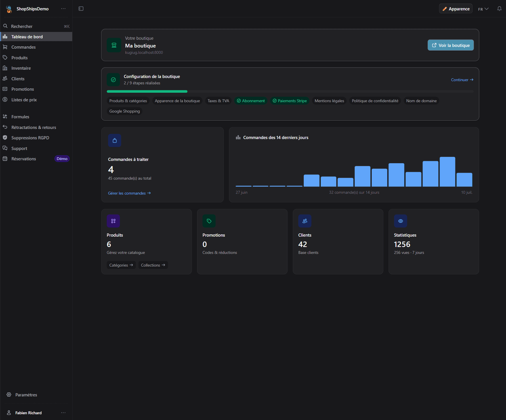This screenshot has width=506, height=420.
Task: Select the Taxes & TVA step
Action: pos(218,101)
